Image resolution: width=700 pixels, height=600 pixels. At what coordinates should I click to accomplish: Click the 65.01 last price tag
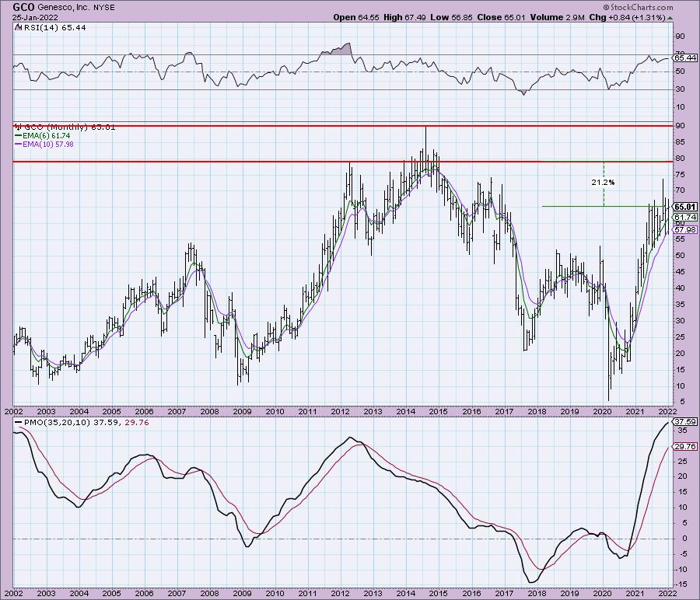(685, 207)
